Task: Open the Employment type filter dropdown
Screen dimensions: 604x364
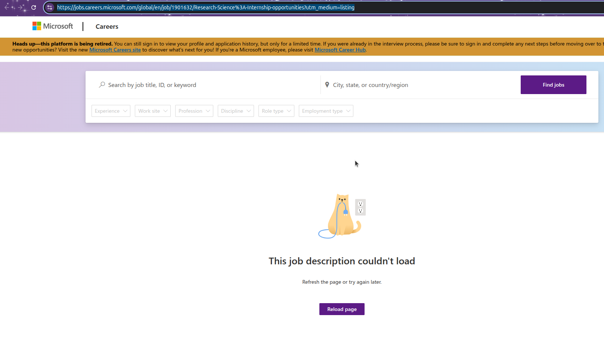Action: point(326,111)
